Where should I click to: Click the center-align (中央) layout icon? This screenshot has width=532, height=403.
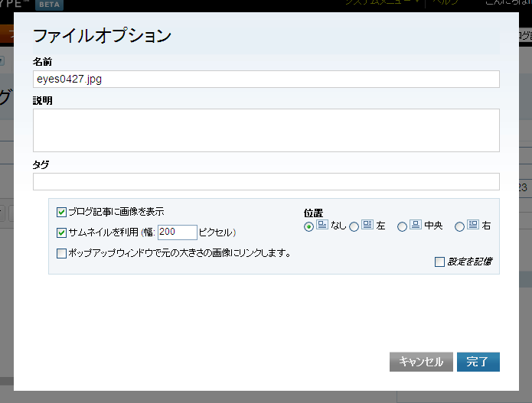click(416, 226)
